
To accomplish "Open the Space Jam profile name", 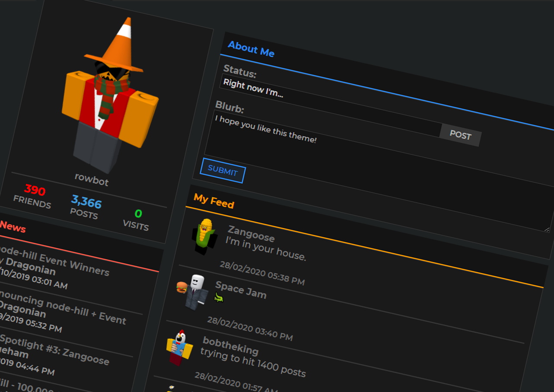I will point(241,290).
